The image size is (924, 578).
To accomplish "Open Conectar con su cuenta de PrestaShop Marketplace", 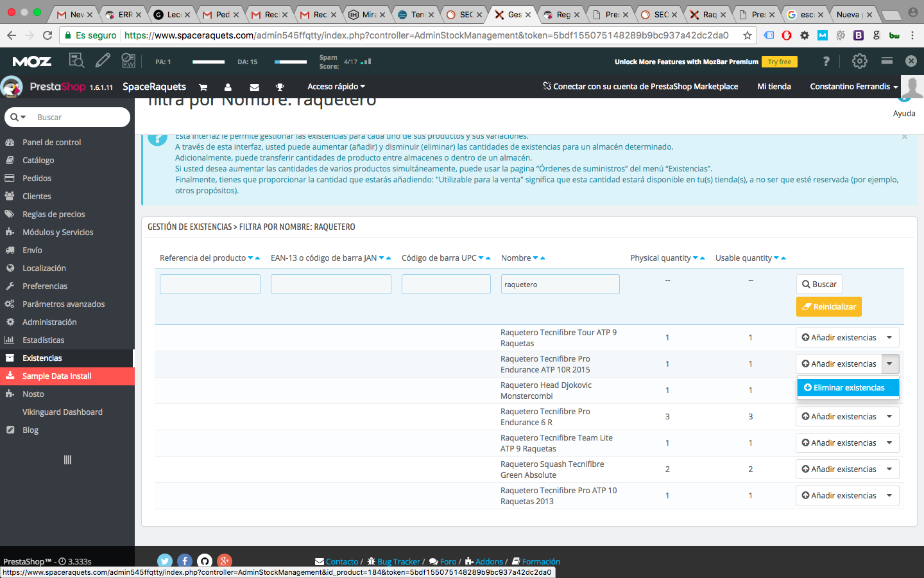I will [640, 87].
